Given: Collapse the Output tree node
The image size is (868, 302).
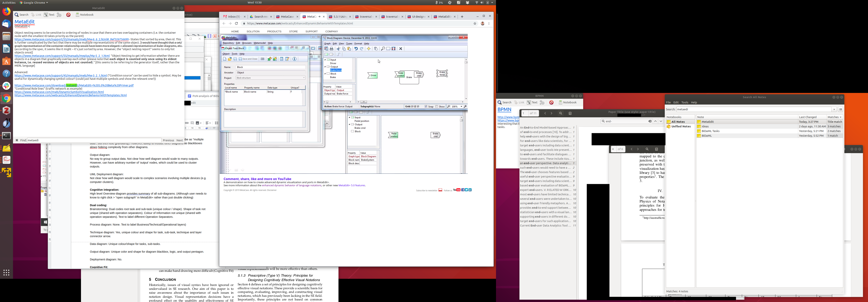Looking at the screenshot, I should [325, 67].
